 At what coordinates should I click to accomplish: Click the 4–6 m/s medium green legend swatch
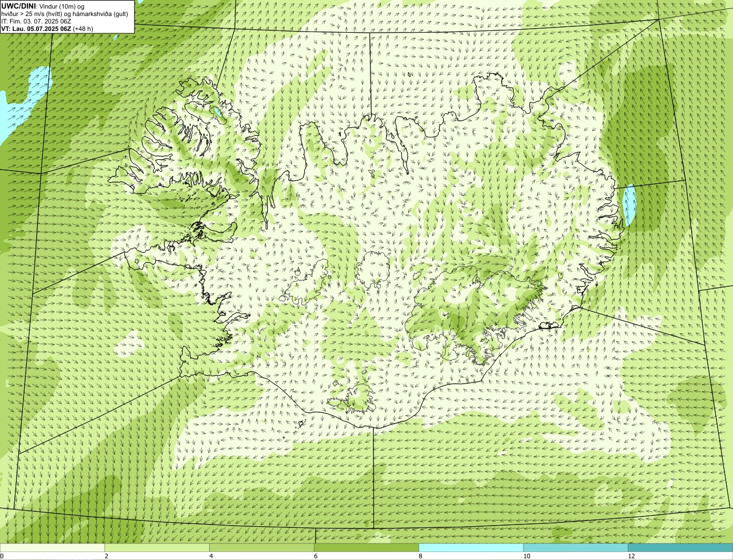(x=262, y=548)
